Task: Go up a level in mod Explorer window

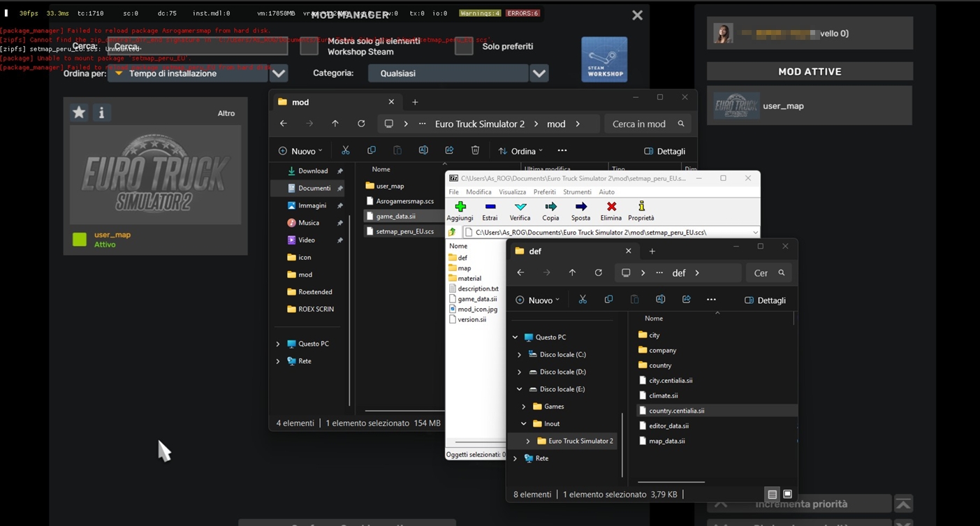Action: pos(335,124)
